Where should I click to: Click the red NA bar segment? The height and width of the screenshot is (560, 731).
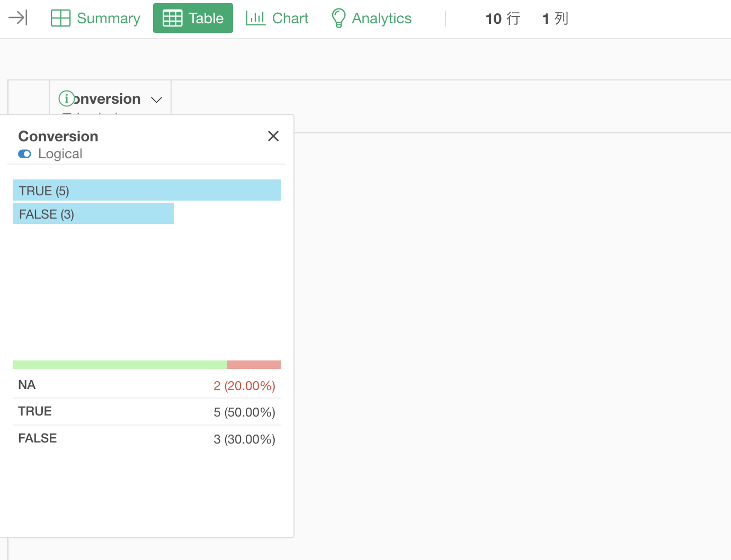(x=254, y=365)
